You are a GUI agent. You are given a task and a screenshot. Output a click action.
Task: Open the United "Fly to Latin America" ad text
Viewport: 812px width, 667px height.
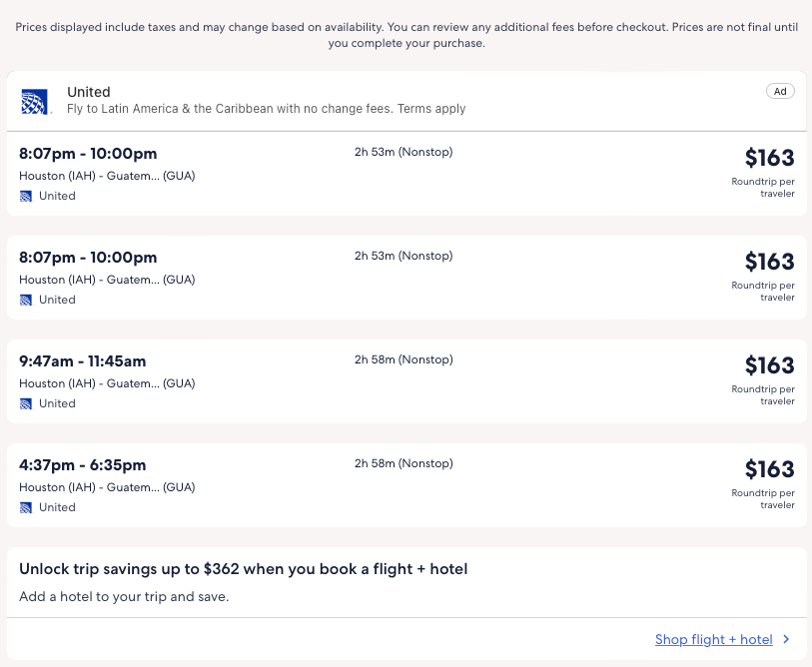tap(266, 109)
